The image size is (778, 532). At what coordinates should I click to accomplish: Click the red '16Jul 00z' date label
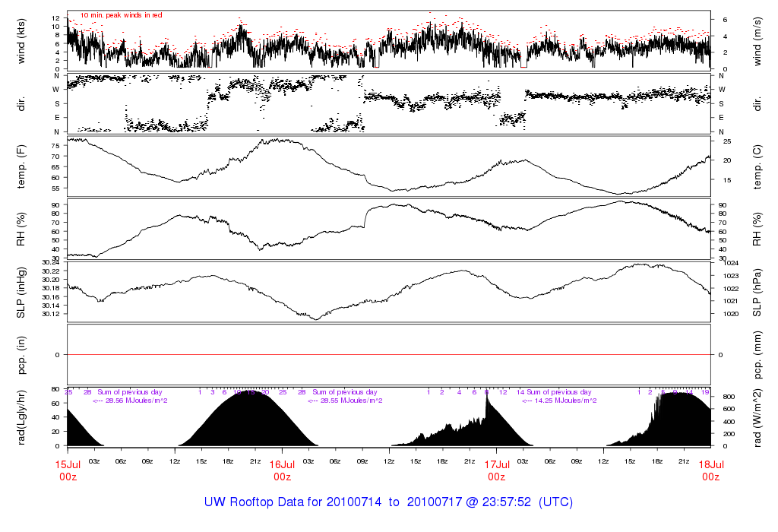tap(283, 470)
